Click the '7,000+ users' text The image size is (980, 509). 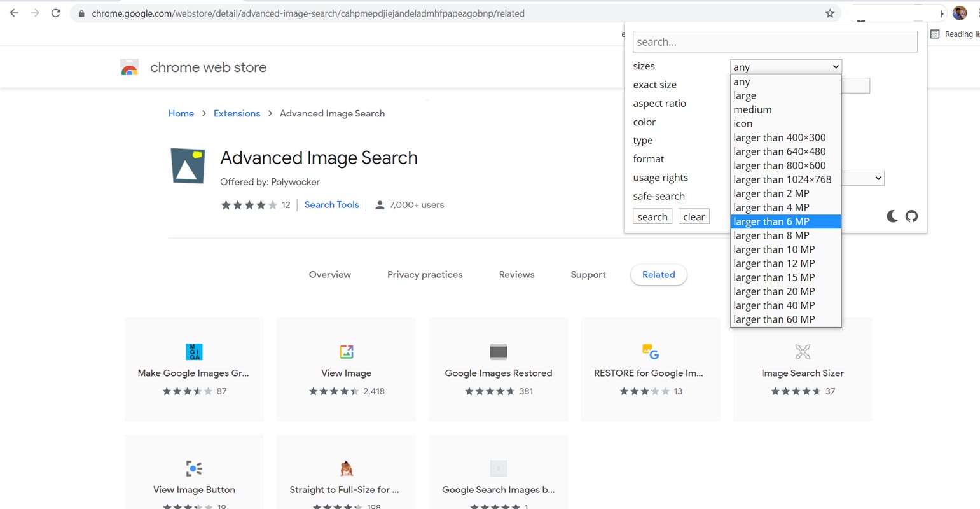click(x=417, y=205)
